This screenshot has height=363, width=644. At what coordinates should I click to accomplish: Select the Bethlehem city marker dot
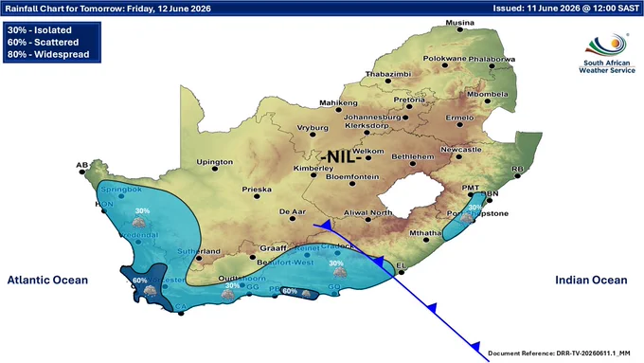pyautogui.click(x=413, y=164)
